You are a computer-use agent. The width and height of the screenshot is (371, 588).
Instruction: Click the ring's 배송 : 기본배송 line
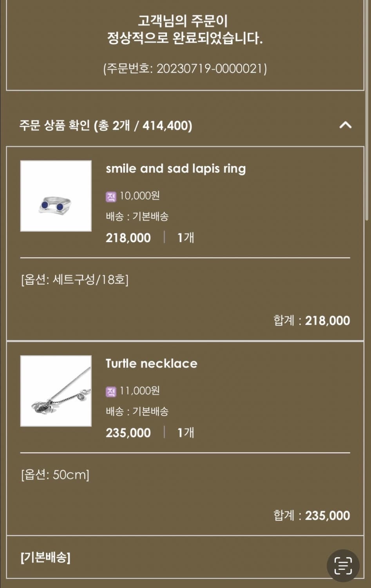pos(137,216)
